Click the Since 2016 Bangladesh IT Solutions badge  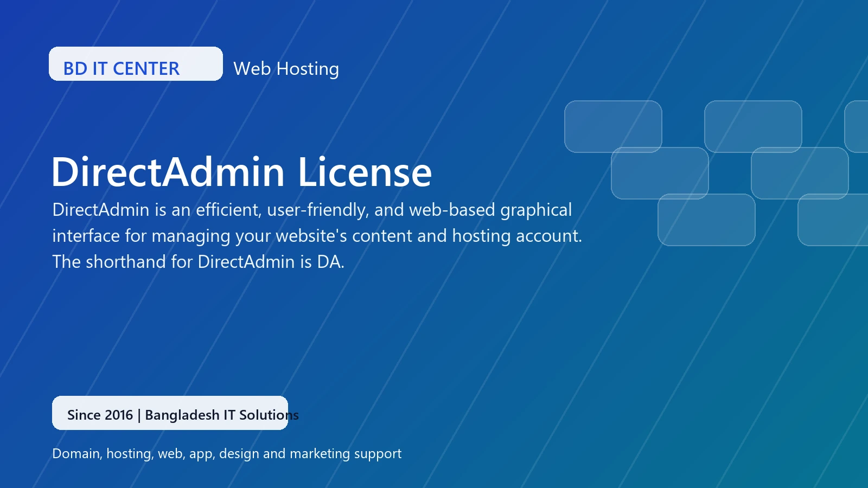click(170, 413)
